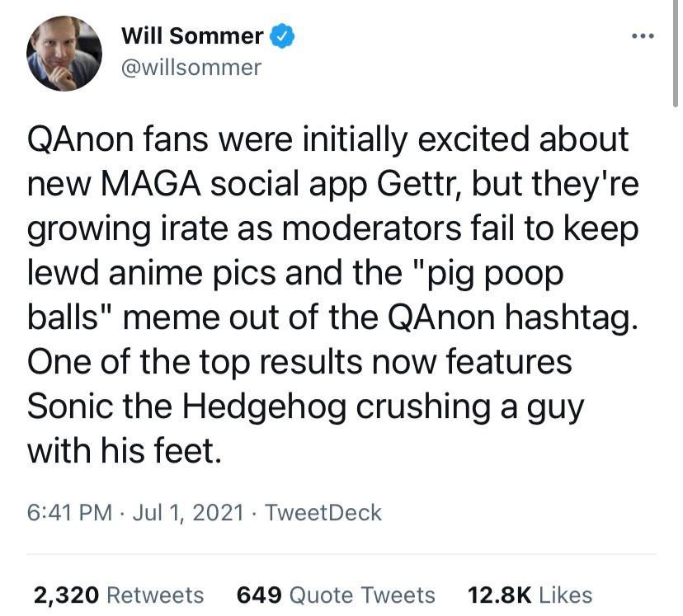Open the @willsommer handle link
This screenshot has height=616, width=683.
[191, 67]
